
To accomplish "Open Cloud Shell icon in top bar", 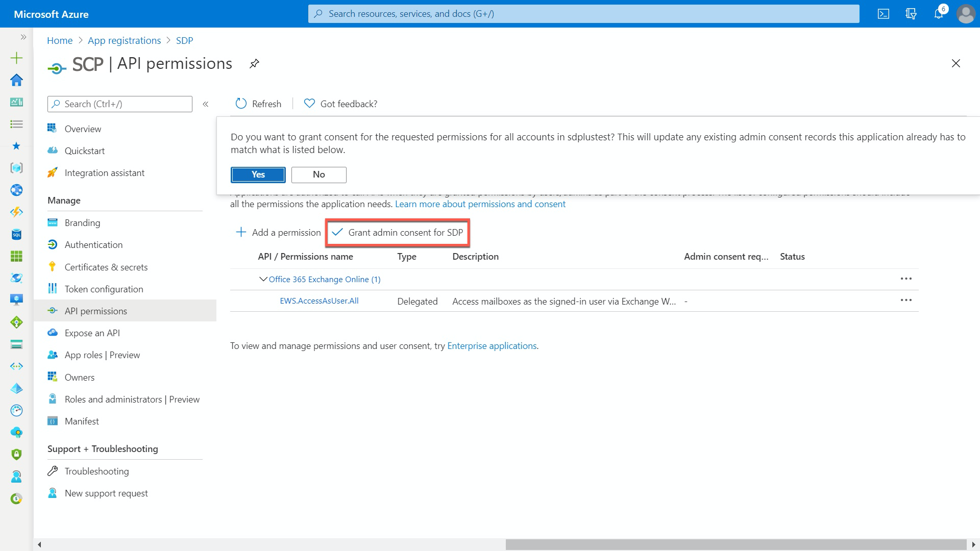I will [x=884, y=14].
